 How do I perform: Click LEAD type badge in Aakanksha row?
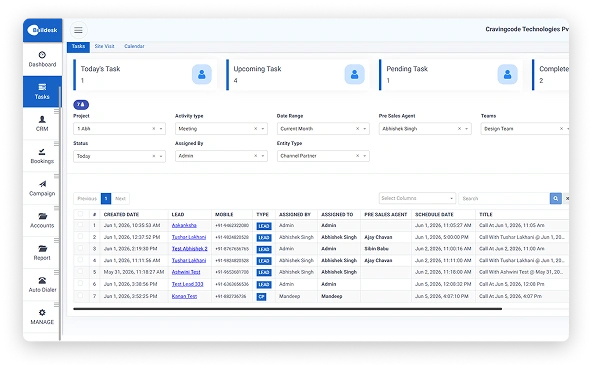point(264,226)
